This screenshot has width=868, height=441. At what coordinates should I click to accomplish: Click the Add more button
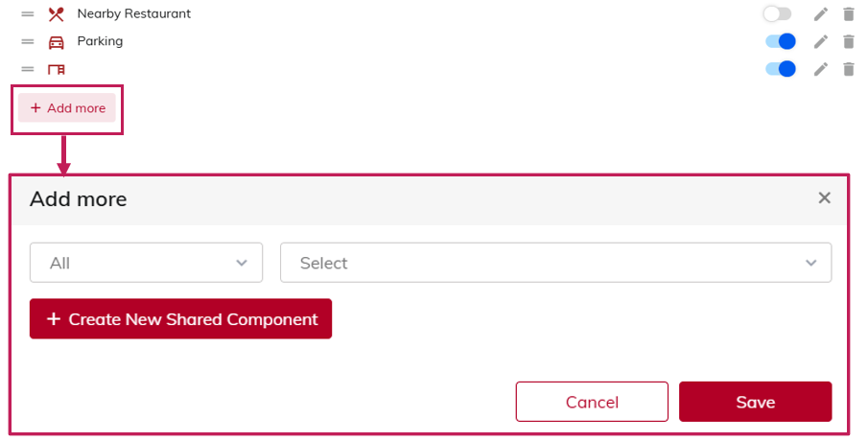point(67,108)
